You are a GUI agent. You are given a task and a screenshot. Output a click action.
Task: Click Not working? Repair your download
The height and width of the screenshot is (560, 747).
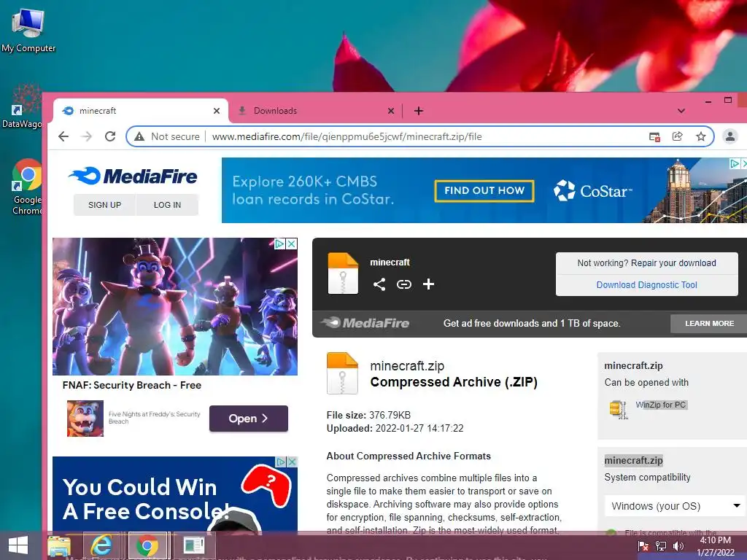tap(646, 262)
